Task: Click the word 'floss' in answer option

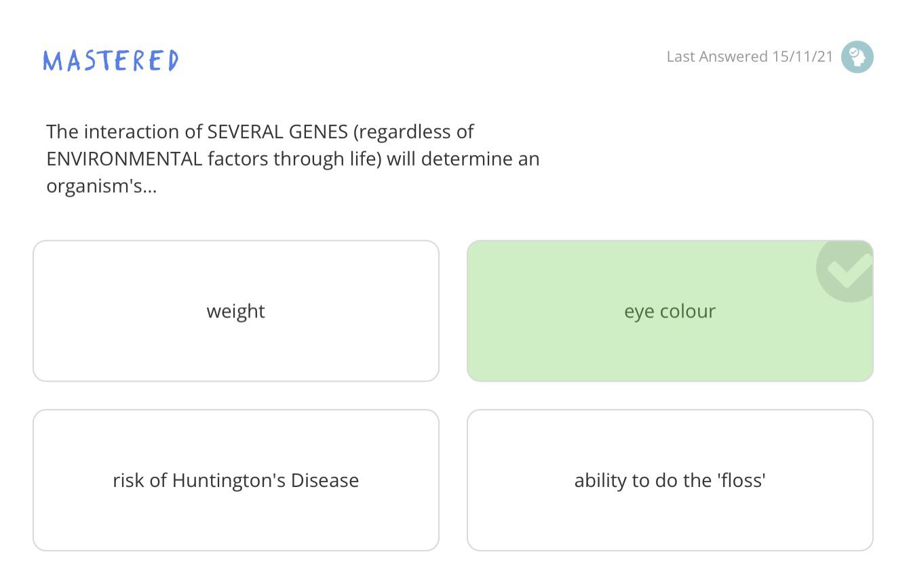Action: (x=741, y=480)
